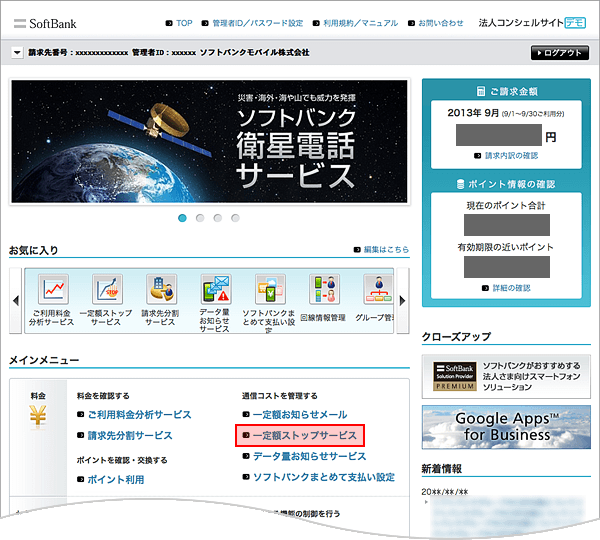
Task: Click the クローズアップ heading
Action: (x=456, y=337)
